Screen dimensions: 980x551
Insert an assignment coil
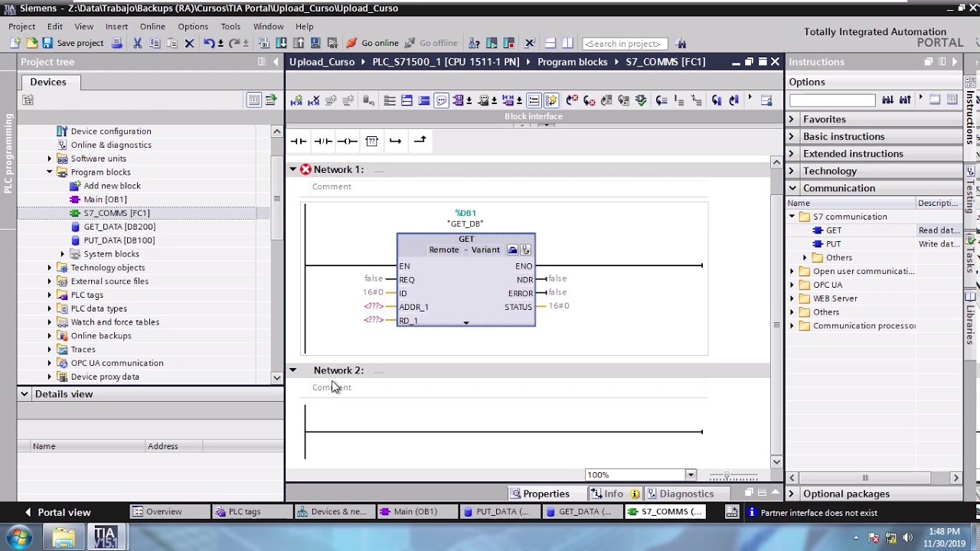pos(348,141)
